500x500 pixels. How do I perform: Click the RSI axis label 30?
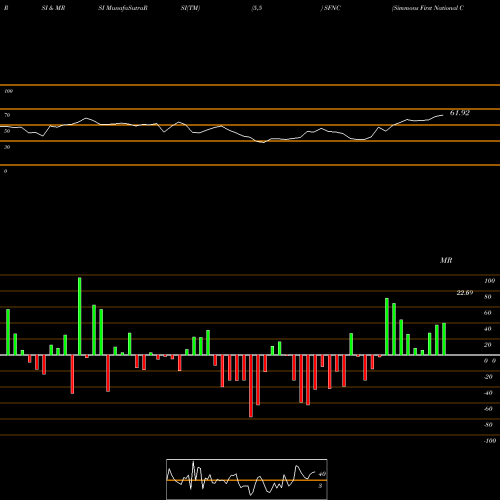pos(7,147)
